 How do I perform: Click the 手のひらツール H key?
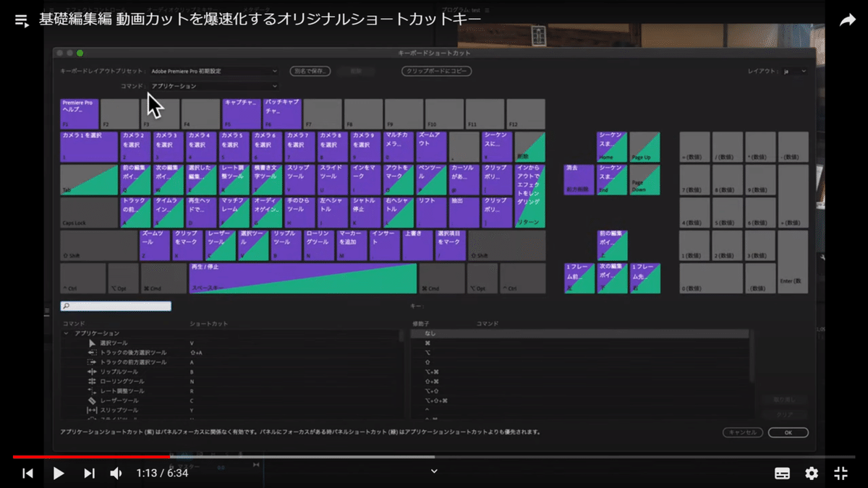[x=300, y=213]
